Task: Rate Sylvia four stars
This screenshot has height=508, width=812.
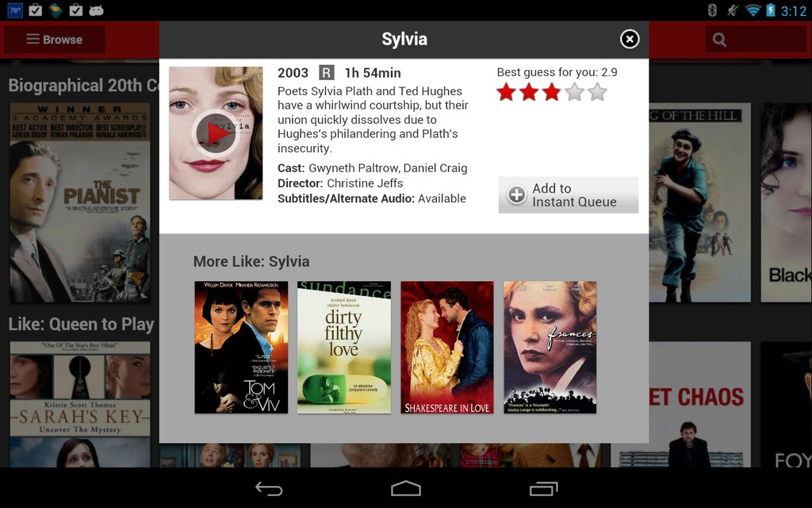Action: pyautogui.click(x=574, y=92)
